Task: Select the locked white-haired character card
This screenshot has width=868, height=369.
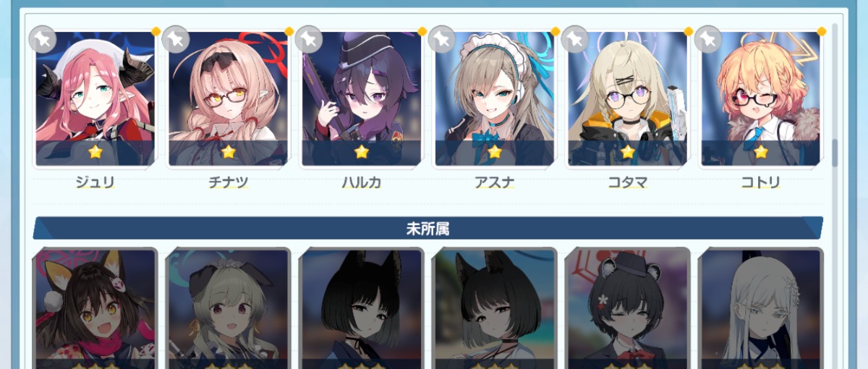Action: (760, 308)
